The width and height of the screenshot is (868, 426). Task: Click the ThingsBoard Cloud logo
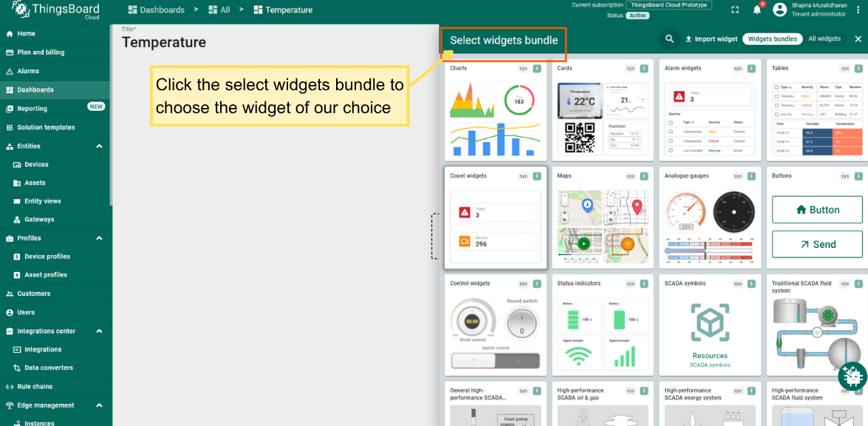55,10
